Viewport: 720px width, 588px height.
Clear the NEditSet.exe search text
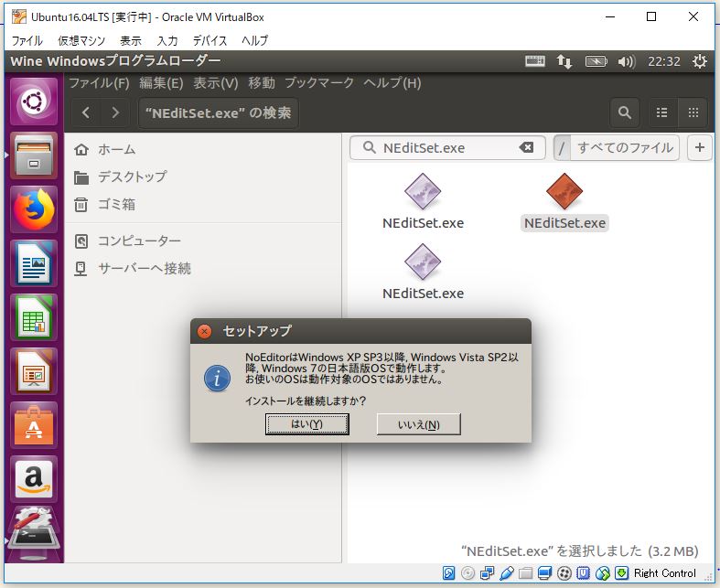point(526,148)
